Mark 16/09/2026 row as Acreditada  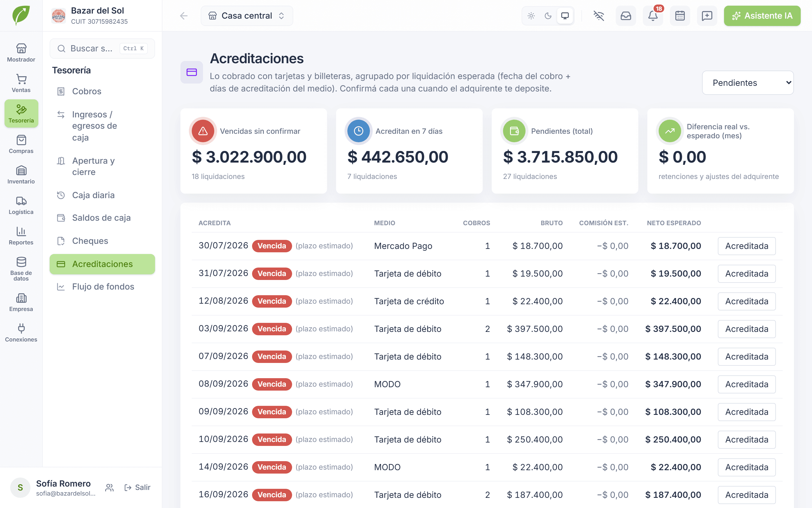747,495
